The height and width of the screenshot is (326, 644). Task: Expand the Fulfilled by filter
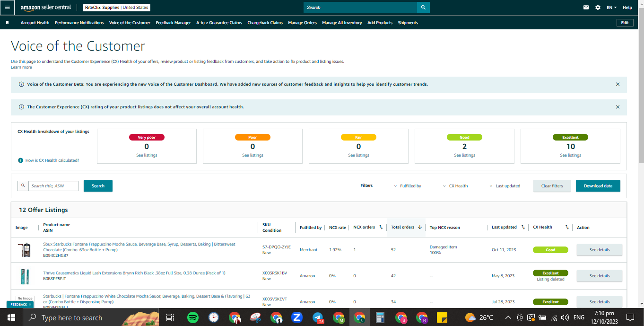coord(408,186)
